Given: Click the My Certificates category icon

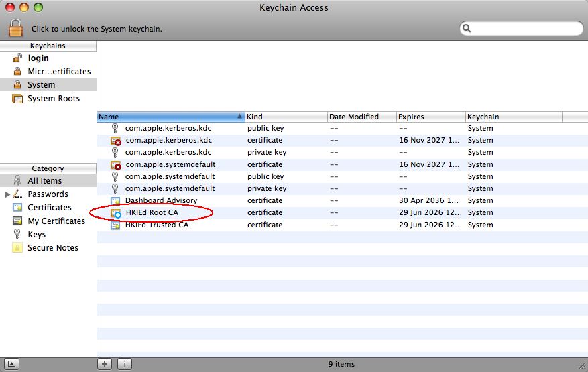Looking at the screenshot, I should coord(17,221).
